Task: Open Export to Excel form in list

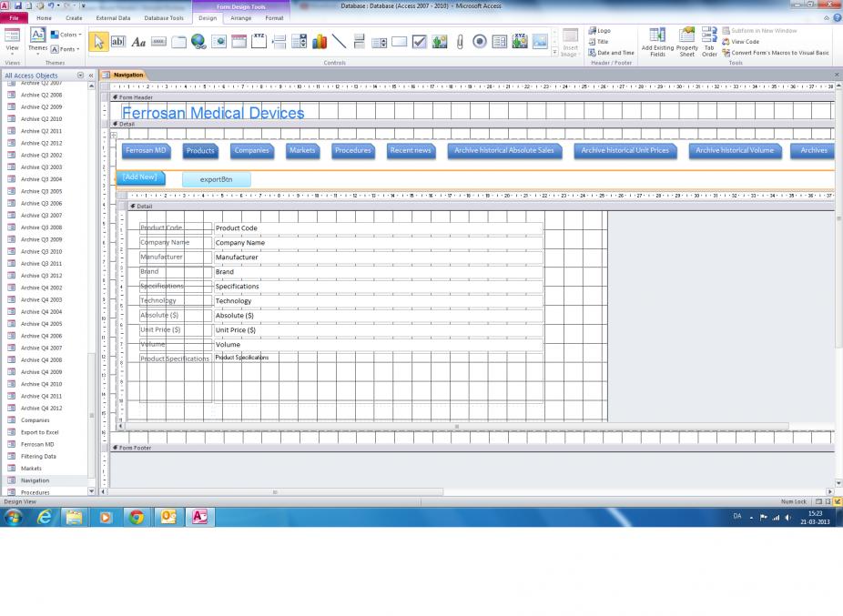Action: coord(39,432)
